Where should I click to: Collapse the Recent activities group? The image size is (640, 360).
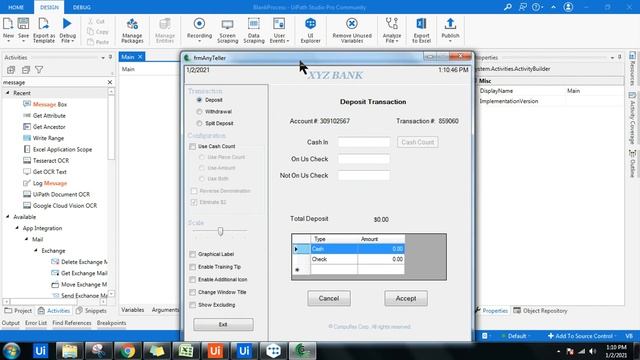(7, 93)
